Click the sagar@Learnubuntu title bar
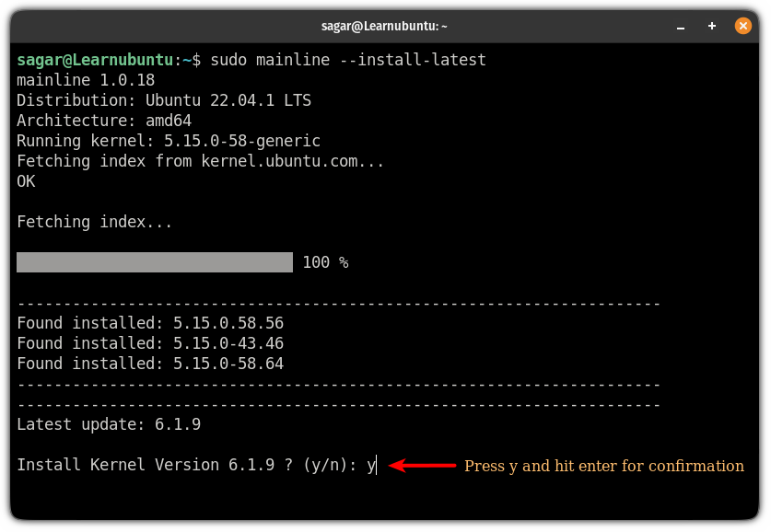 coord(385,26)
